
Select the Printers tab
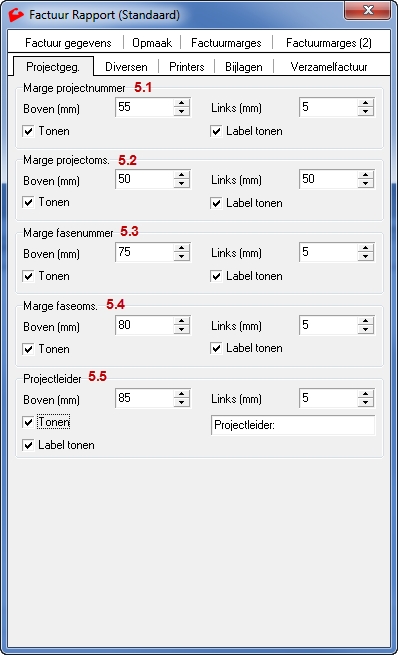point(187,67)
